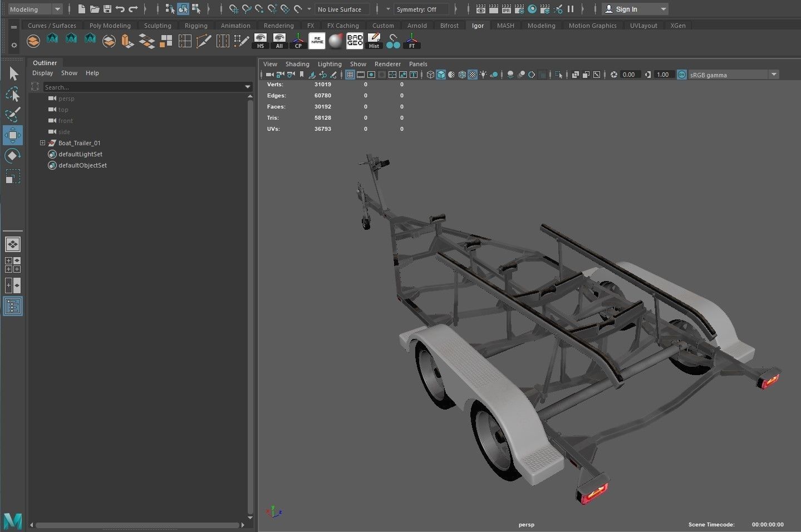Viewport: 801px width, 532px height.
Task: Open Outliner Show menu
Action: [x=69, y=73]
